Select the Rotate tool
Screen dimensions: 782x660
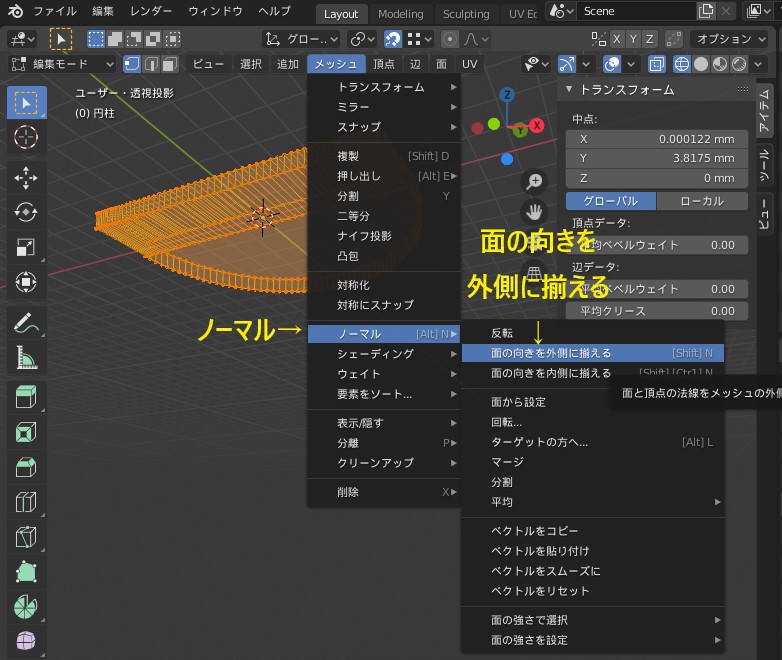pos(26,213)
